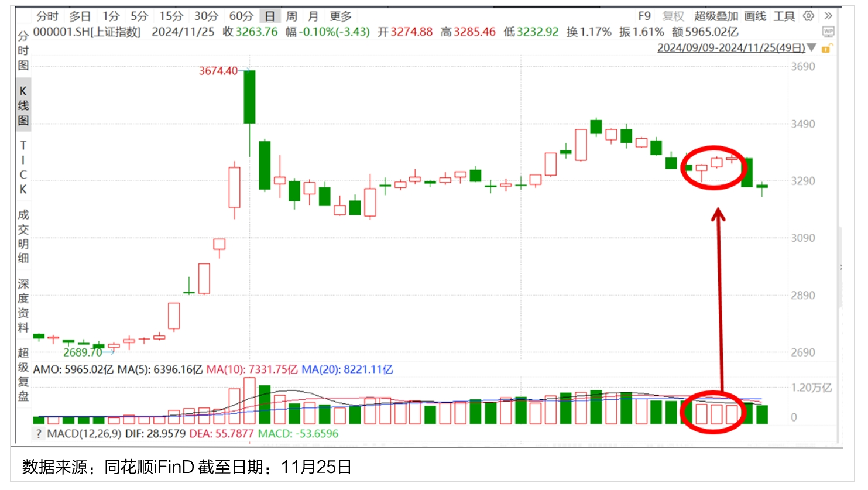This screenshot has width=868, height=490.
Task: Open chart settings gear icon
Action: 808,16
